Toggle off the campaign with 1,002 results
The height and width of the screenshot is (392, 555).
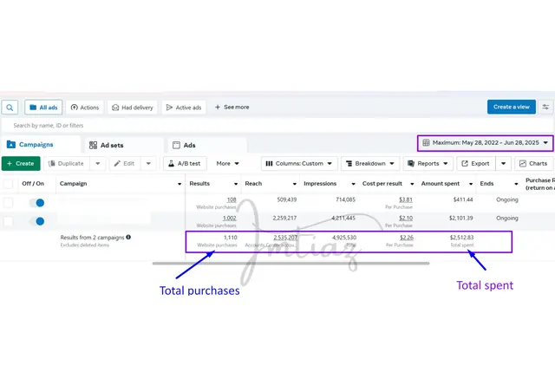[x=36, y=221]
